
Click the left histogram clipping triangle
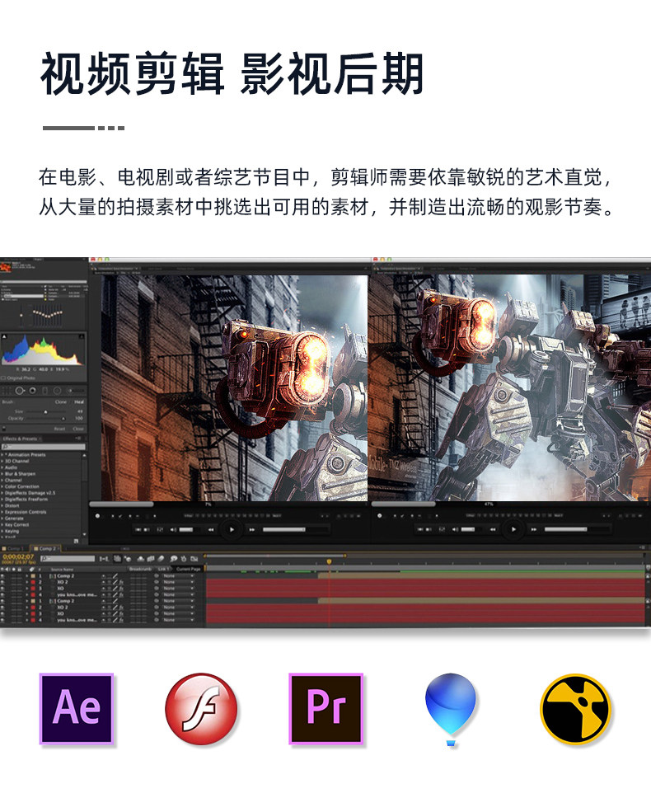point(4,336)
